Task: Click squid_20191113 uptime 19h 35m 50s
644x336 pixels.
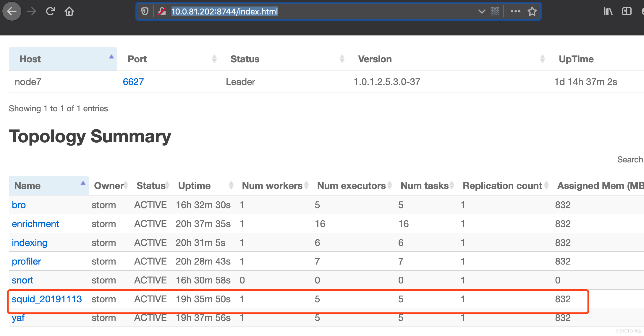Action: [x=203, y=299]
